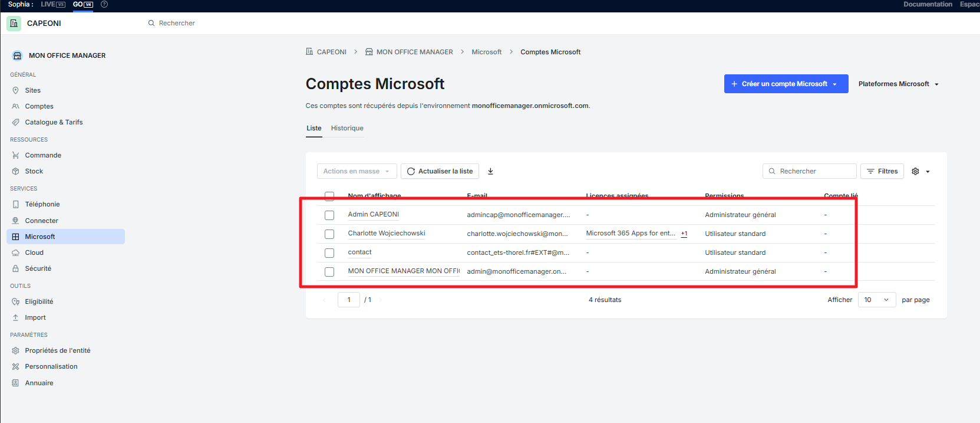The height and width of the screenshot is (423, 980).
Task: Click the CAPEONI building logo icon
Action: tap(14, 24)
